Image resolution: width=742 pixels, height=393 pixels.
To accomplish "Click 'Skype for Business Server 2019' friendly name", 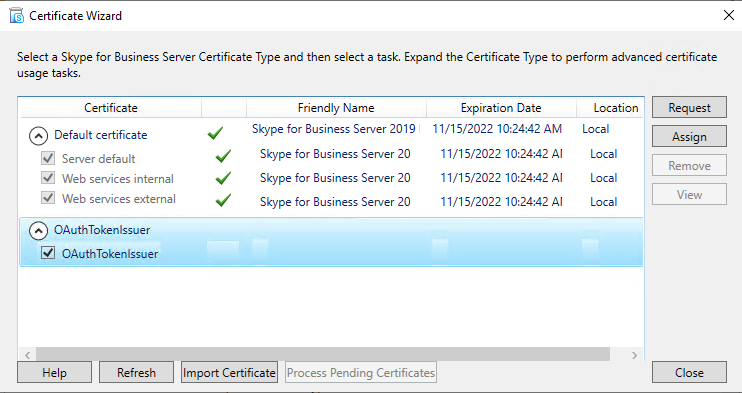I will (x=334, y=129).
